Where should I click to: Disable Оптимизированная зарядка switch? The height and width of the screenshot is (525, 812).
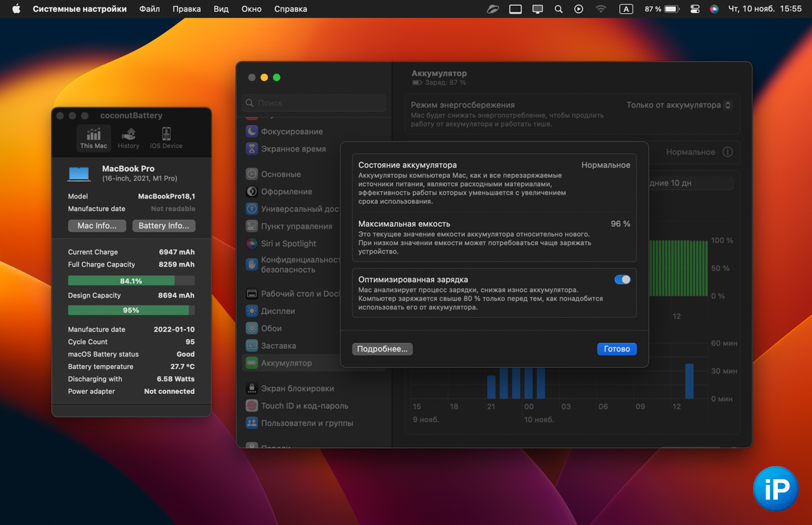pos(622,280)
